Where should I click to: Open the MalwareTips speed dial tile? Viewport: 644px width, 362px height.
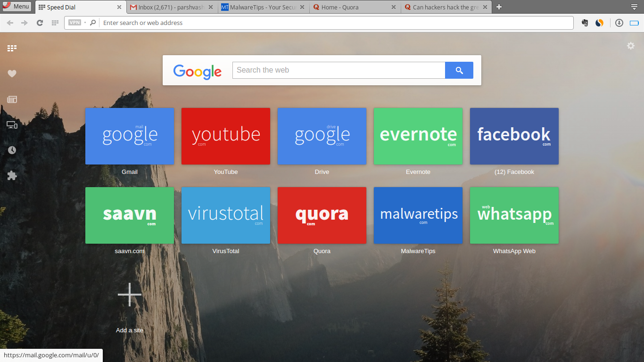point(418,215)
